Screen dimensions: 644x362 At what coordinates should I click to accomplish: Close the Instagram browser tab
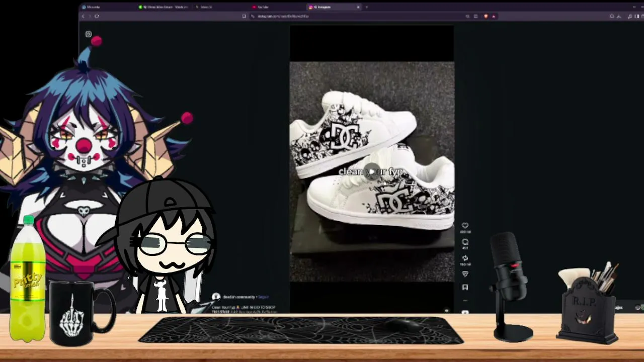point(358,7)
